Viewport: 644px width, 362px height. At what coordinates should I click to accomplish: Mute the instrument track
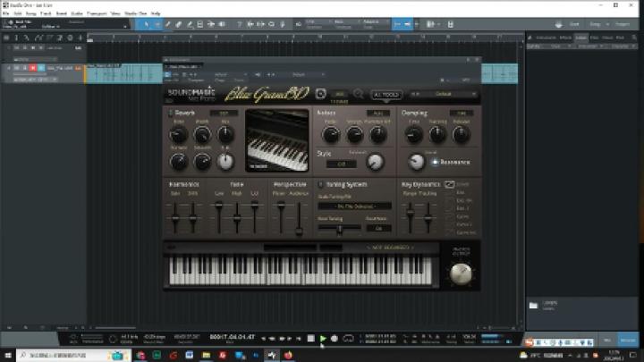coord(17,68)
